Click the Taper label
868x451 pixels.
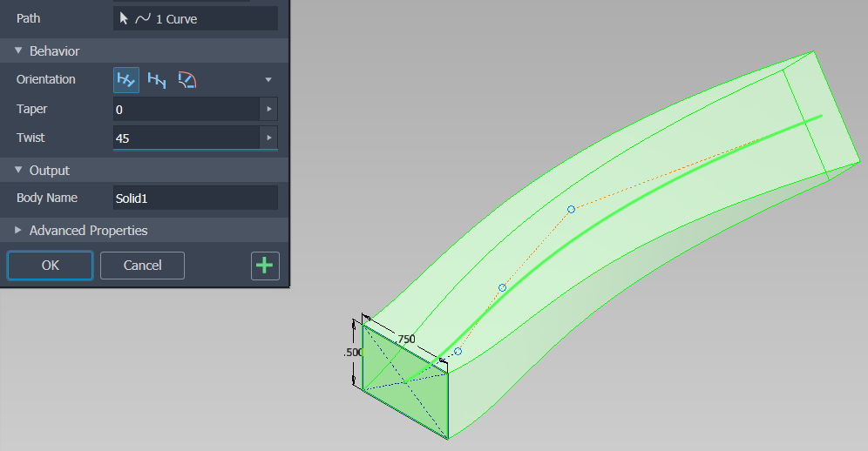coord(31,109)
